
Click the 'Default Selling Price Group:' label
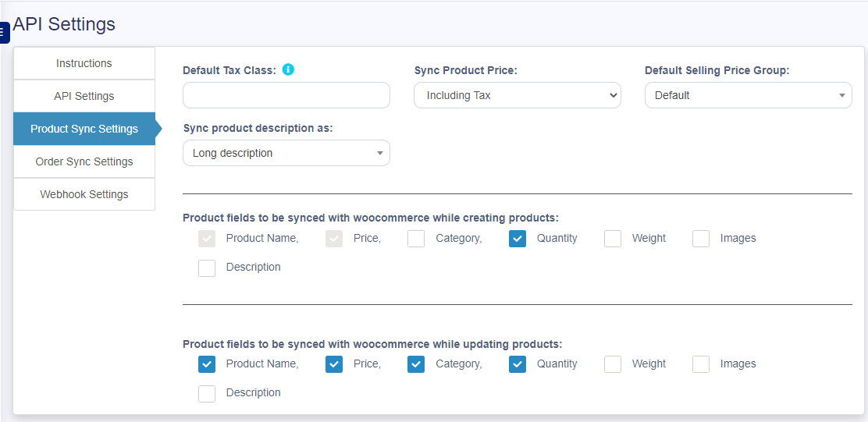(x=717, y=70)
